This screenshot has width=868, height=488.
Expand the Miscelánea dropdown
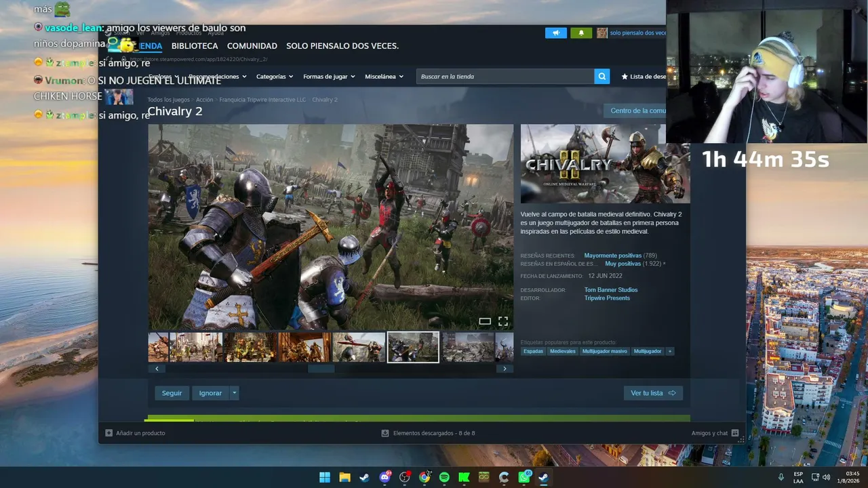[x=384, y=77]
